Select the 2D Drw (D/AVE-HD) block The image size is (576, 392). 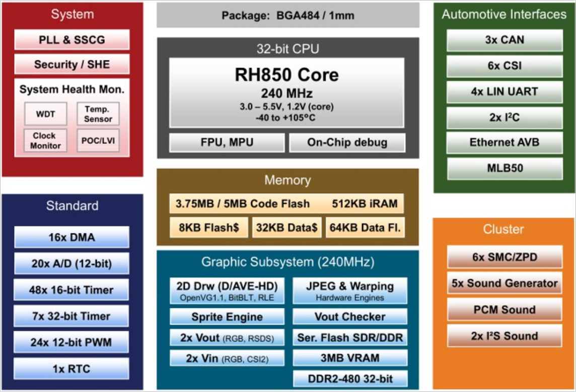click(x=226, y=291)
